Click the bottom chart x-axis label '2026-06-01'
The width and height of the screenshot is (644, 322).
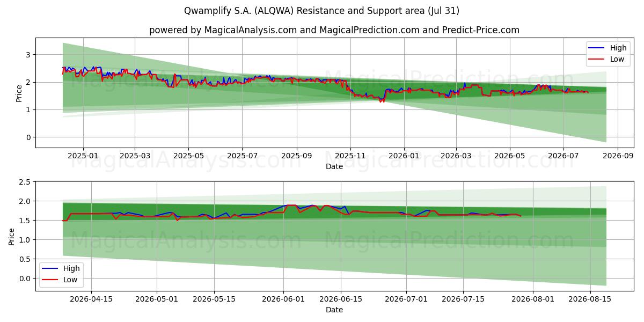click(284, 299)
